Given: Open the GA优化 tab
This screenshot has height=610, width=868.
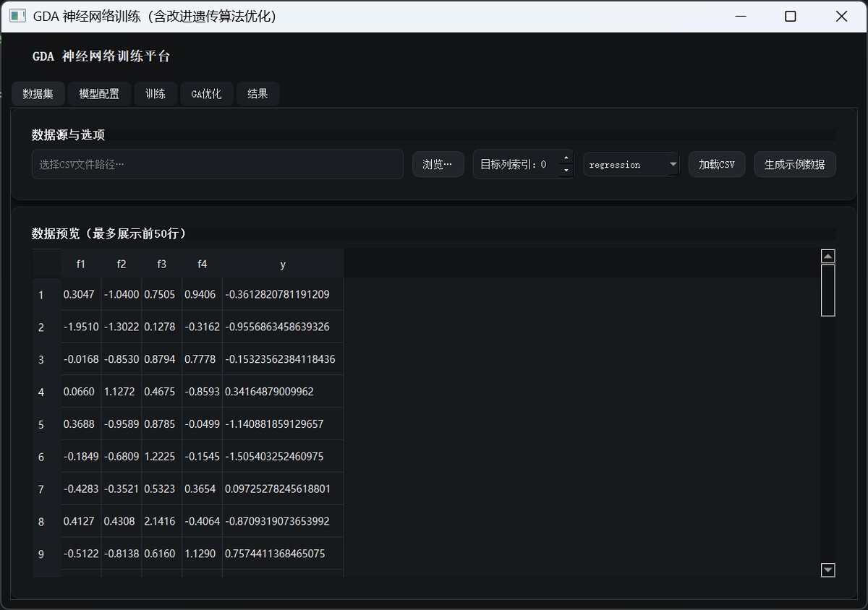Looking at the screenshot, I should pos(206,94).
